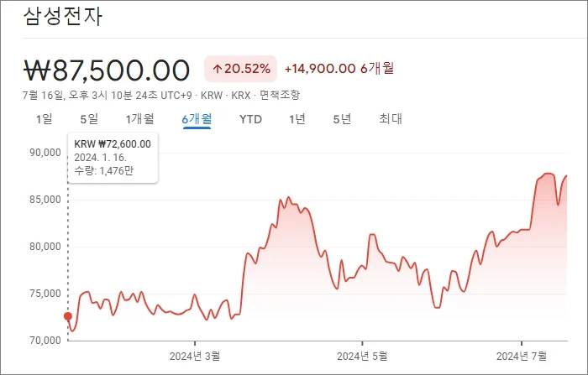The image size is (588, 375).
Task: Switch to the 5일 range tab
Action: coord(89,119)
